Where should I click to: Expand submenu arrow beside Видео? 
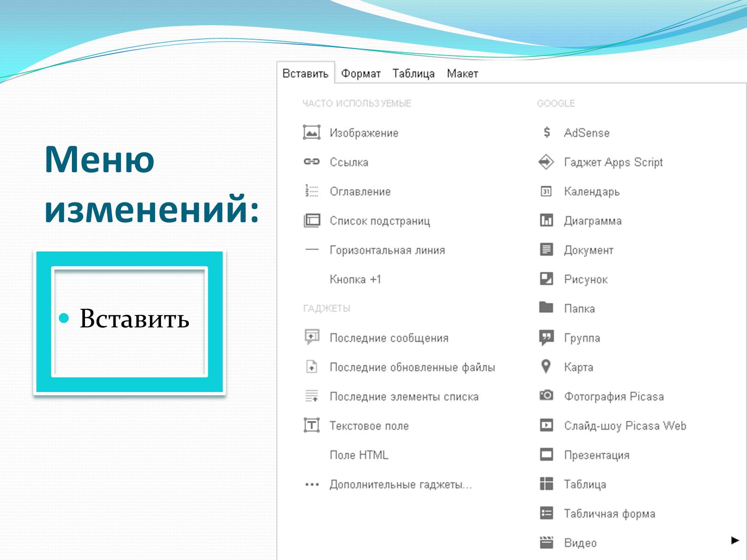[x=735, y=540]
